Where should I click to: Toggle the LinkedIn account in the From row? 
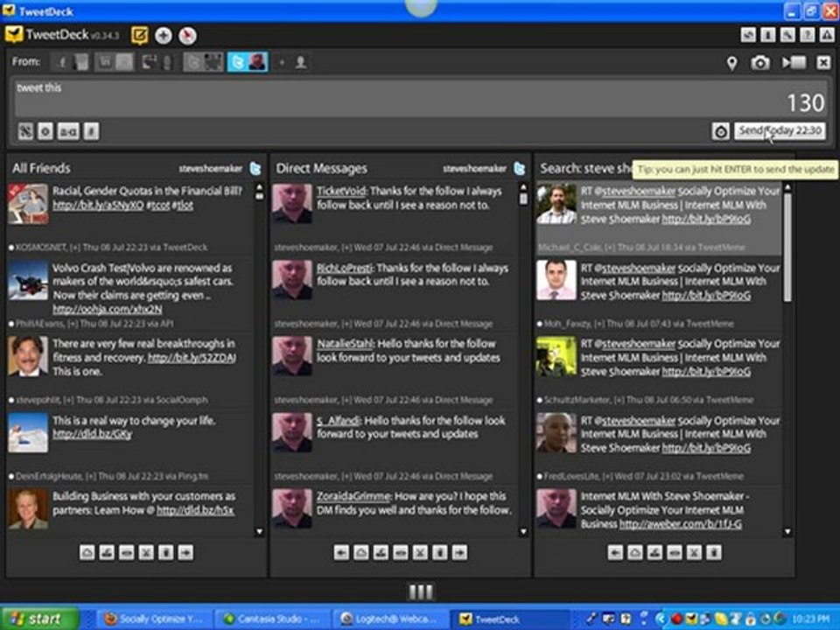114,62
